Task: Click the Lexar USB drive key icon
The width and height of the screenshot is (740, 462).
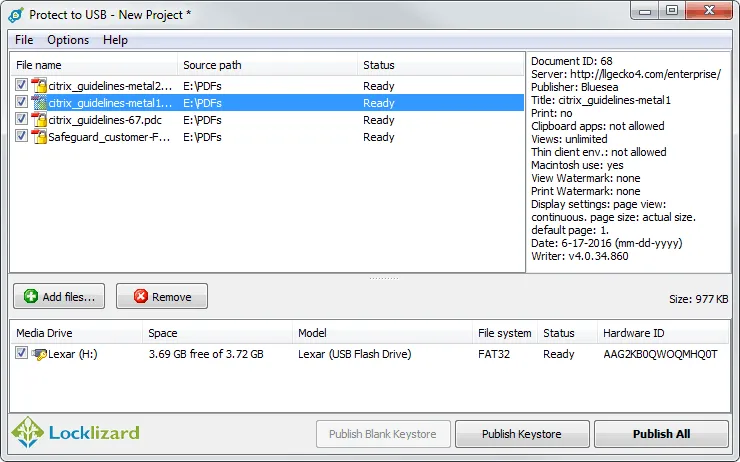Action: click(39, 354)
